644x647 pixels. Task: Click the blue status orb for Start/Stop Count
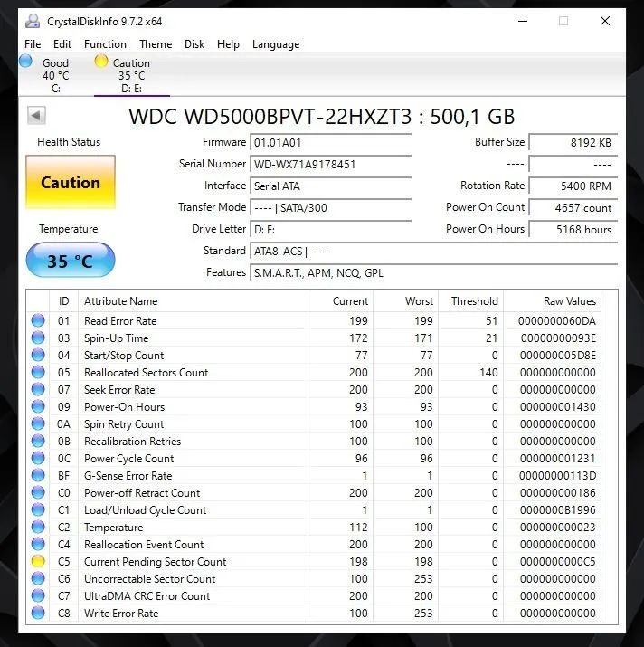click(38, 355)
